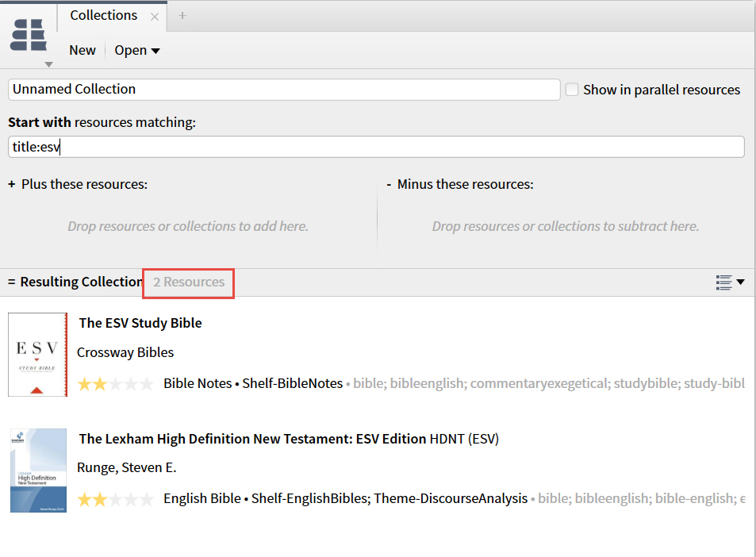Close the Collections tab

pyautogui.click(x=154, y=17)
